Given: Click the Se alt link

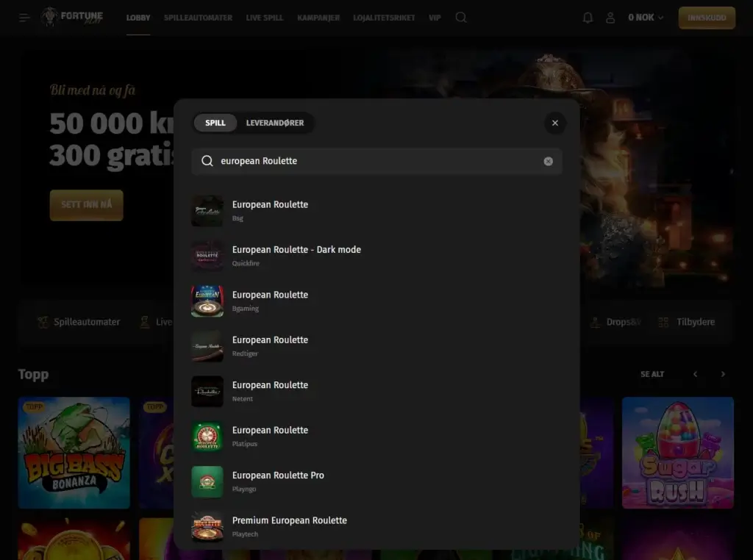Looking at the screenshot, I should point(652,374).
